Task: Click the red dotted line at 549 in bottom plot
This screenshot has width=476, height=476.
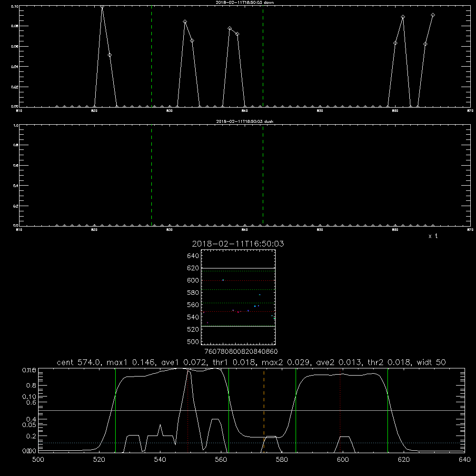Action: click(188, 410)
